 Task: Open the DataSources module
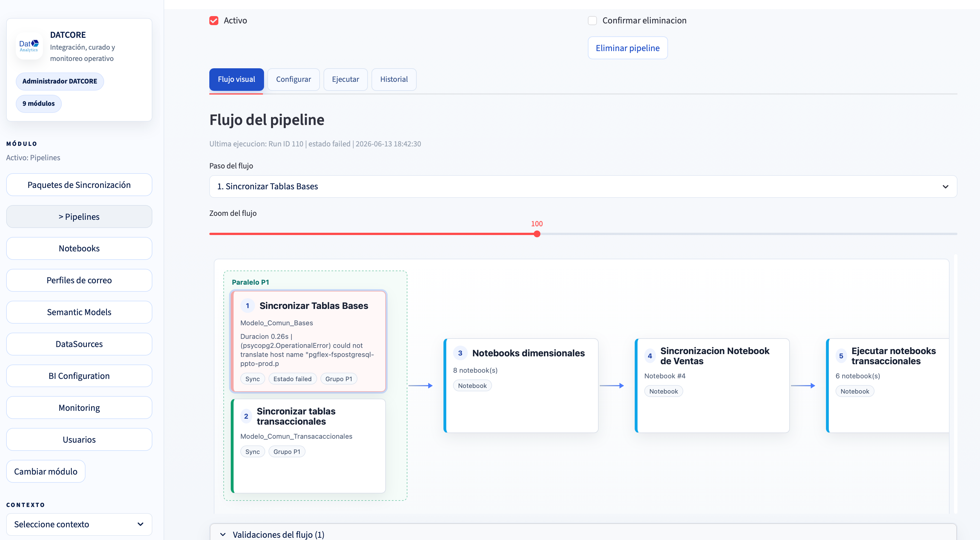(79, 344)
